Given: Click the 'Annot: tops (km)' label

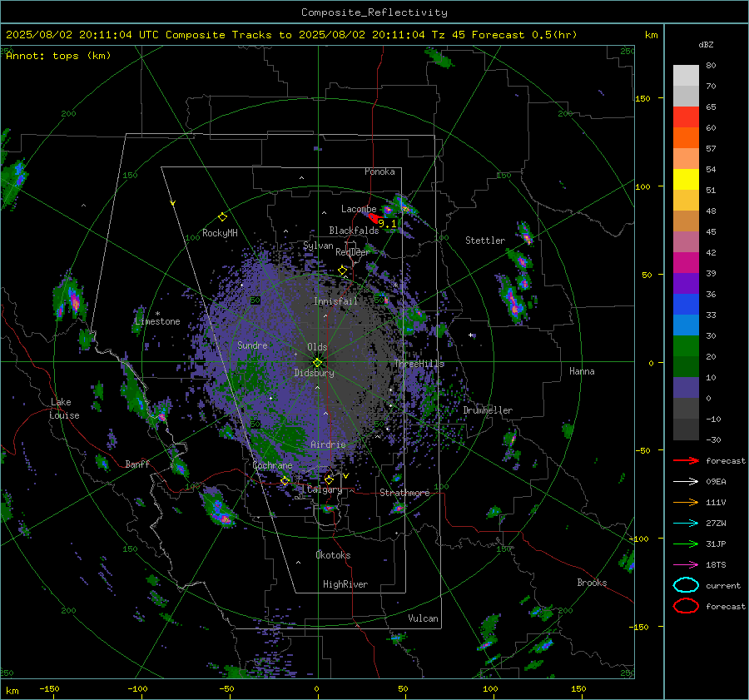Looking at the screenshot, I should pyautogui.click(x=58, y=56).
